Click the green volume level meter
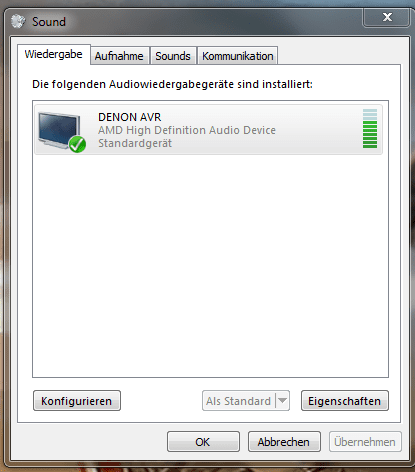 coord(370,128)
